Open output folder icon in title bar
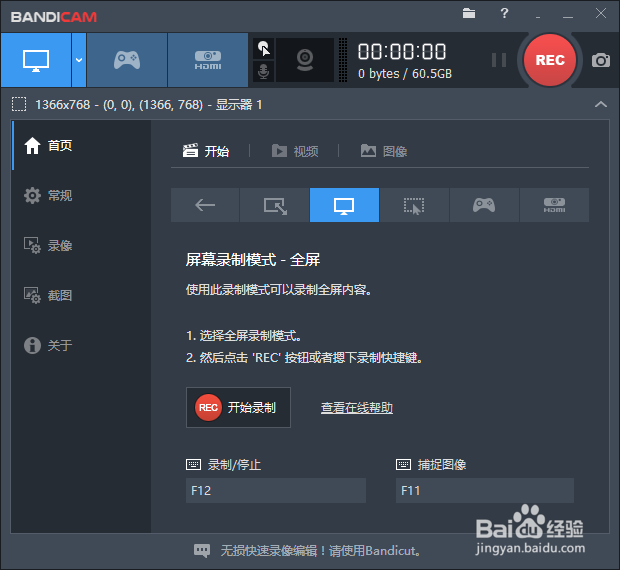 (x=469, y=13)
